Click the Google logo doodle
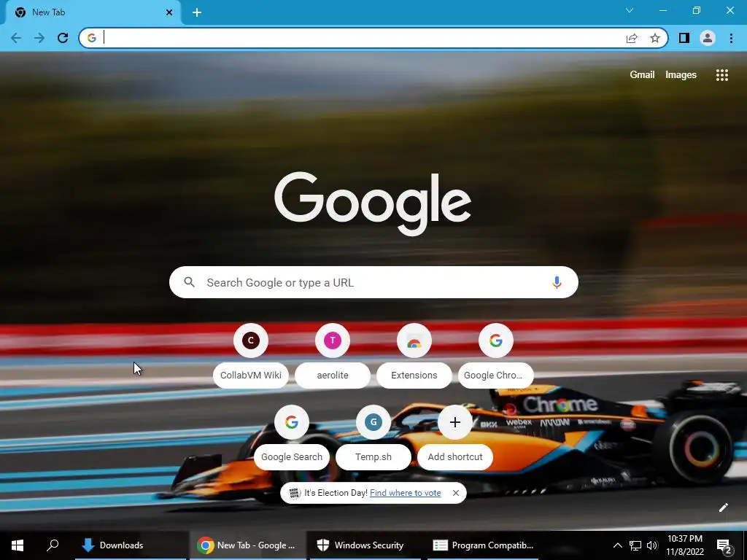747x560 pixels. (x=373, y=204)
